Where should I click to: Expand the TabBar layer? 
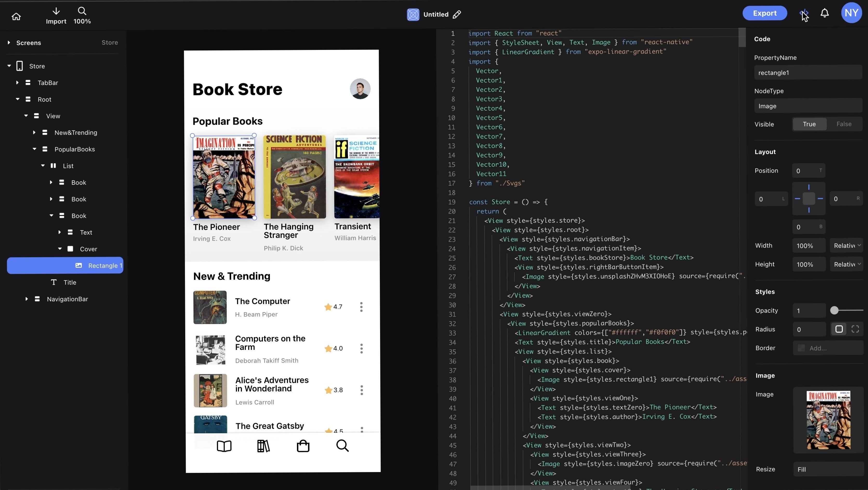pos(17,83)
